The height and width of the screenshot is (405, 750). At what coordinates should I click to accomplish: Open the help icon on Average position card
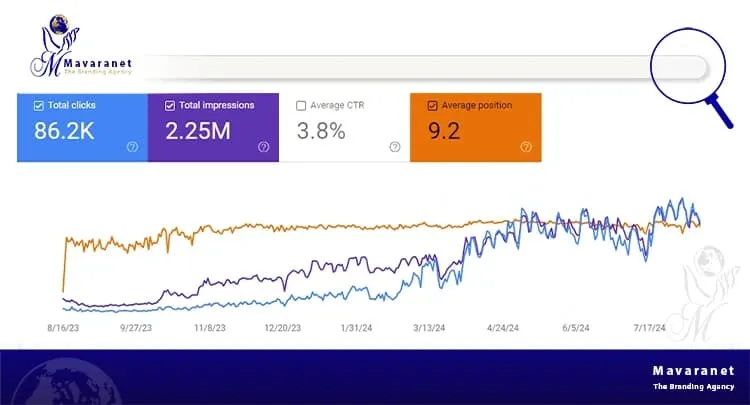point(525,147)
